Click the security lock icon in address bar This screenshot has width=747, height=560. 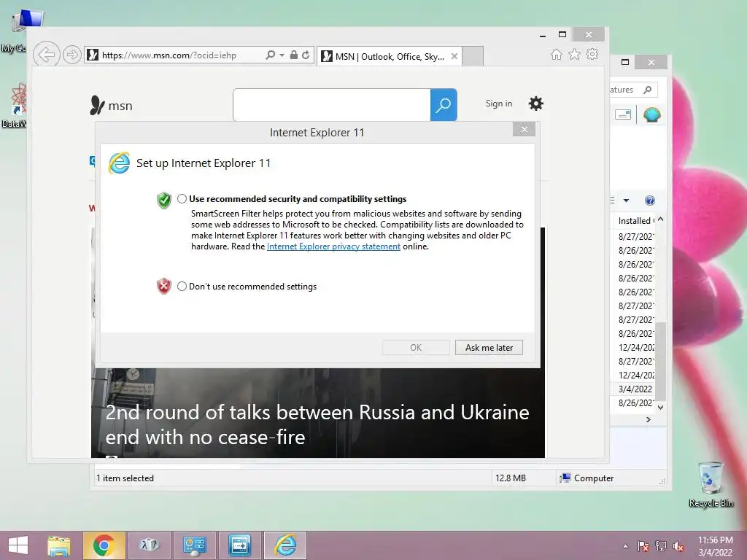pos(294,55)
